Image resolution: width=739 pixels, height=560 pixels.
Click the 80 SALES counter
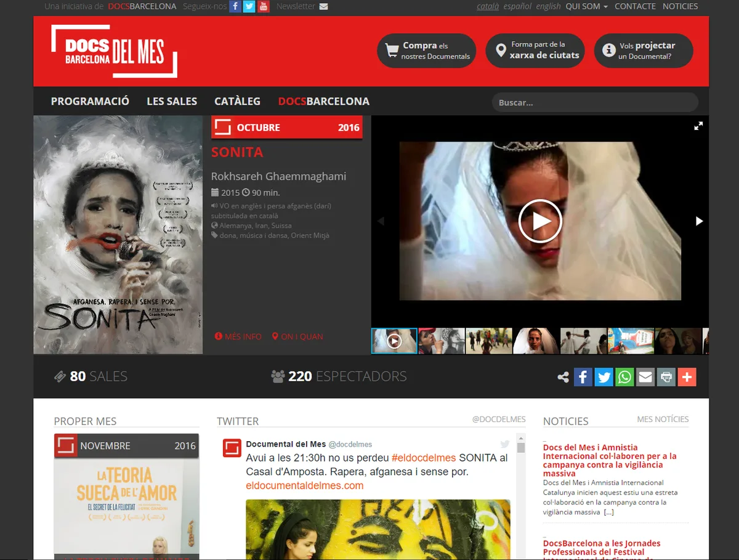point(91,376)
